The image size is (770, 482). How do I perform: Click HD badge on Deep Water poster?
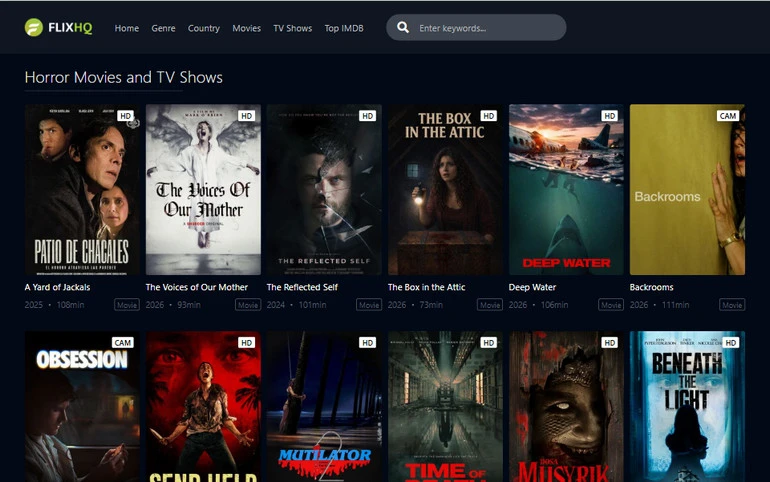pos(609,116)
